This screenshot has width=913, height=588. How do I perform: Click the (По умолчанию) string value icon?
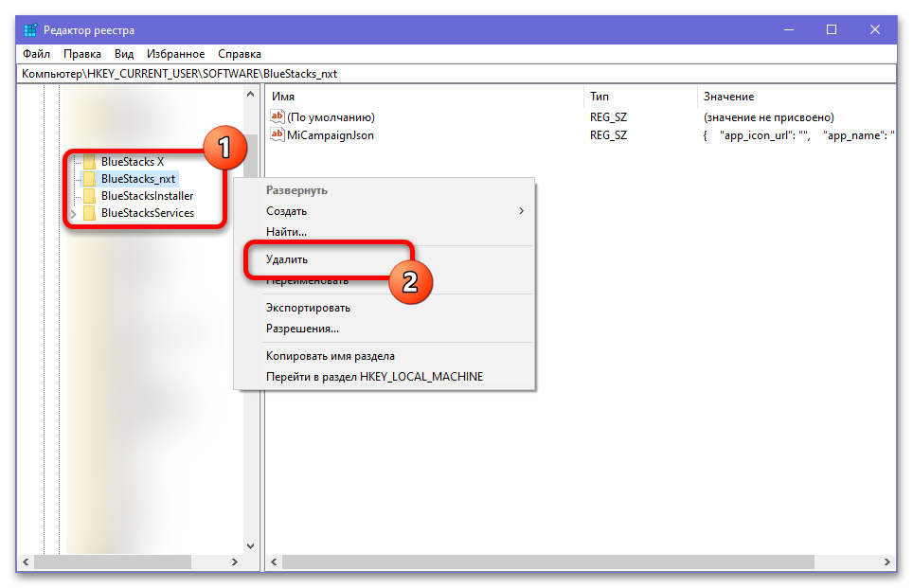click(277, 117)
